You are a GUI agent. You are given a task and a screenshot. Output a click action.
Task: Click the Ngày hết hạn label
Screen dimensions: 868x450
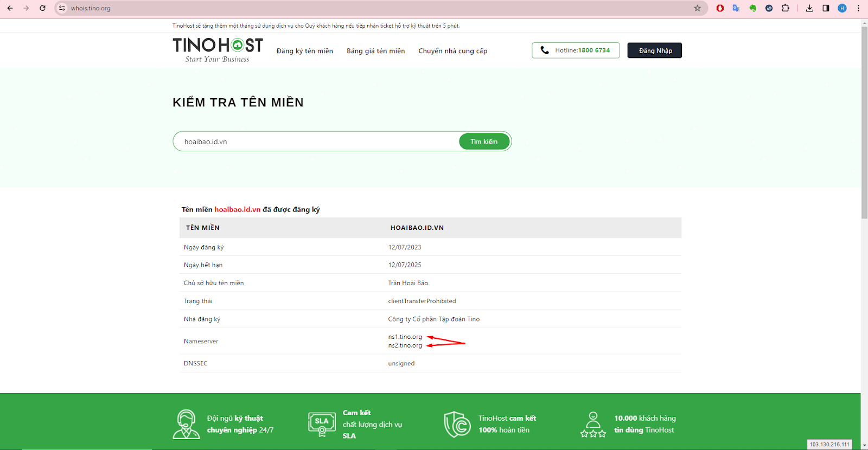(203, 265)
